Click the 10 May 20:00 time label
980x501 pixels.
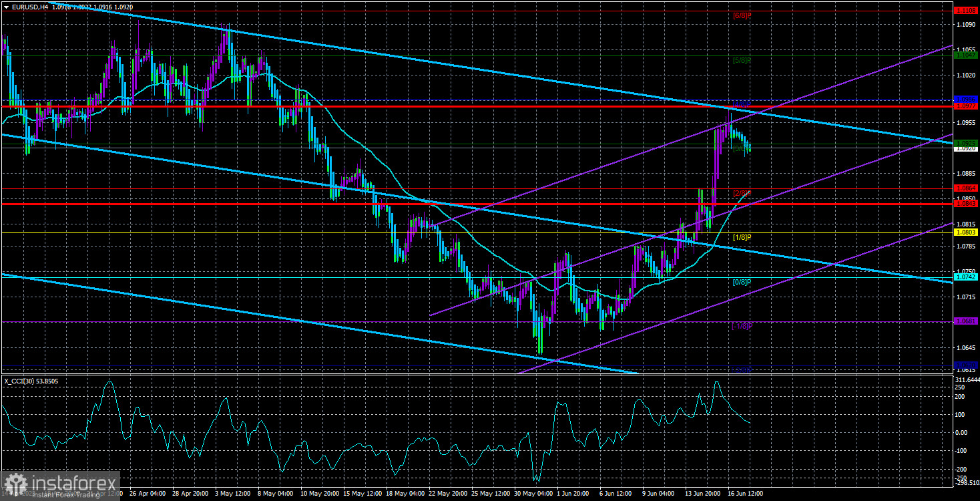[x=319, y=494]
